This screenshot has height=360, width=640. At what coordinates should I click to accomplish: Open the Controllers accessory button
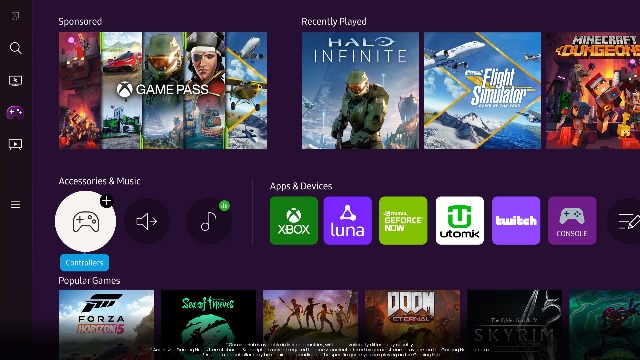pos(85,222)
